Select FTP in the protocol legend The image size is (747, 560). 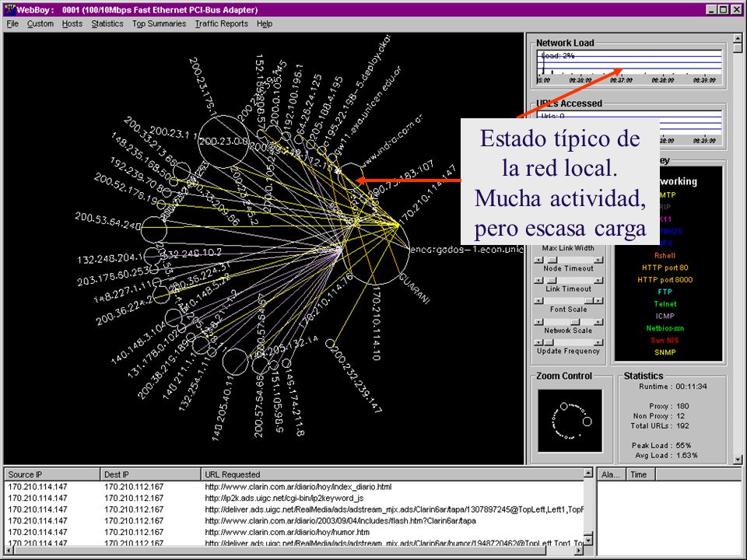click(x=665, y=292)
